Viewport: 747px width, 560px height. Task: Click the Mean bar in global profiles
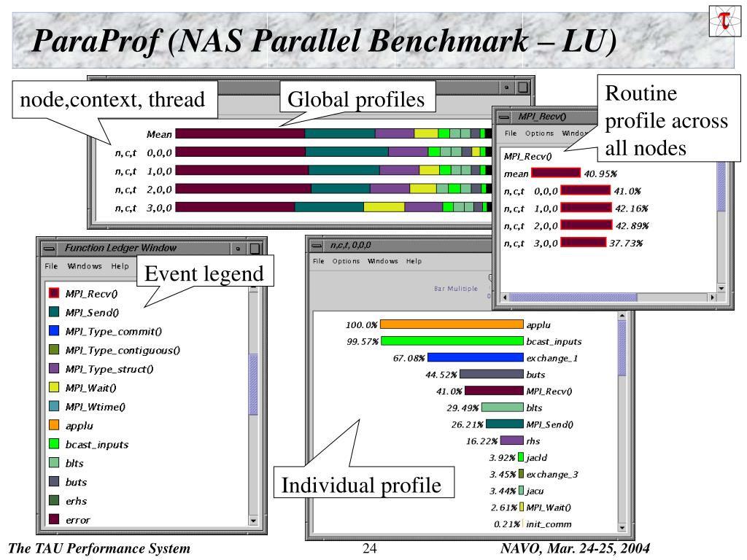click(333, 133)
